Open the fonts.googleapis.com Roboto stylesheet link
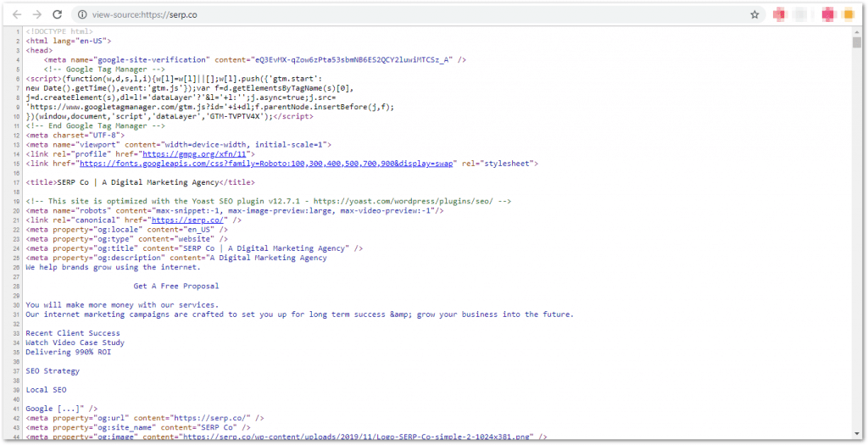868x445 pixels. 266,164
